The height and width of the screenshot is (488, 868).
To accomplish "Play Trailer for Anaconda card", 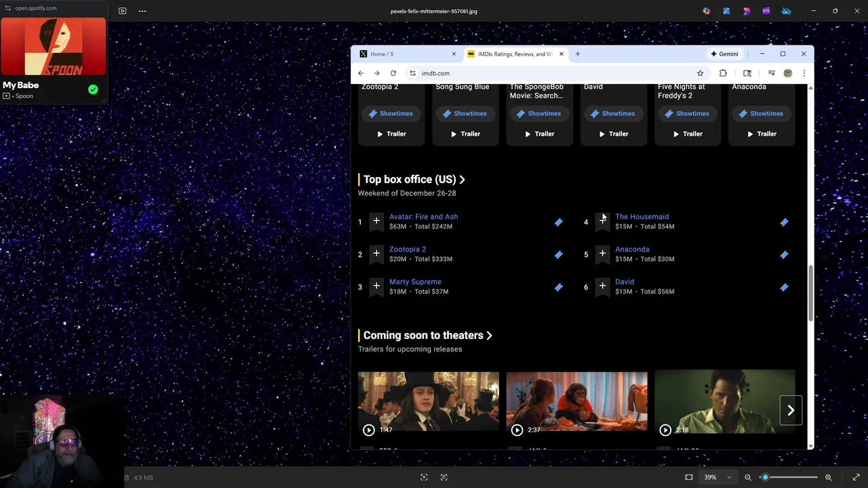I will (x=760, y=134).
